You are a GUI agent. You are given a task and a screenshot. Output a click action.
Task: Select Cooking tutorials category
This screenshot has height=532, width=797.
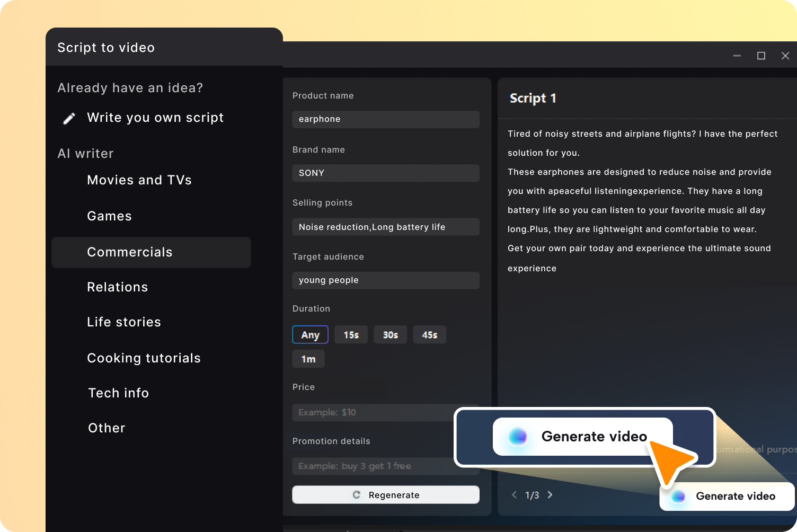coord(144,358)
